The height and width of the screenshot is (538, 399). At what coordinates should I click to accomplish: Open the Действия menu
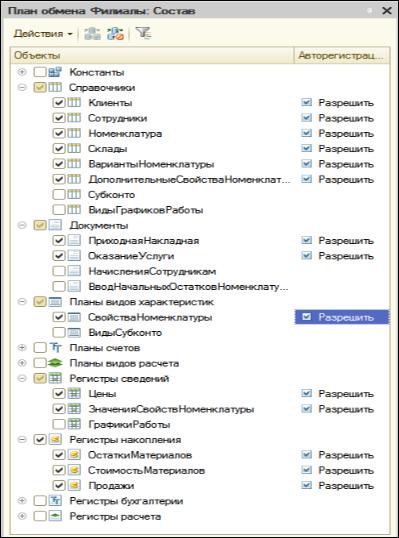tap(43, 34)
